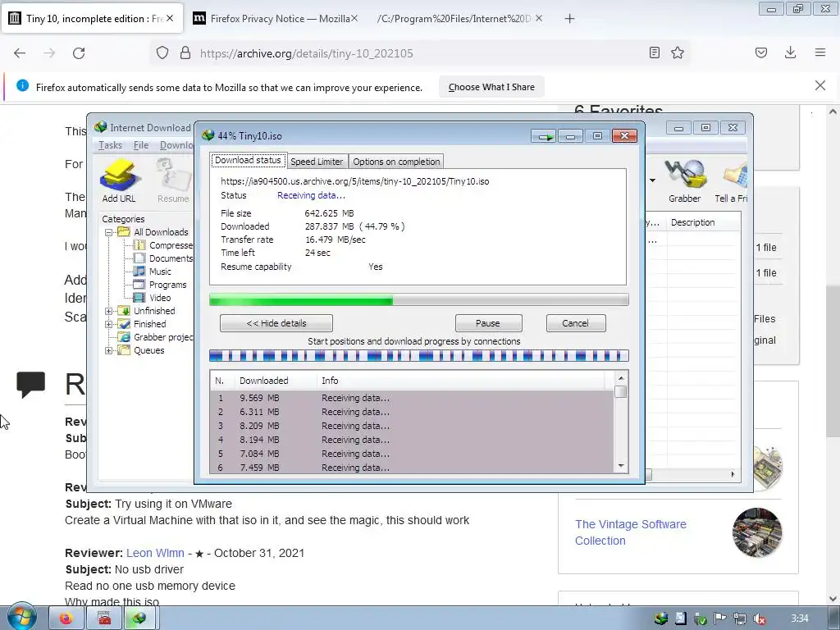Viewport: 840px width, 630px height.
Task: Open the Tasks menu in IDM
Action: point(110,145)
